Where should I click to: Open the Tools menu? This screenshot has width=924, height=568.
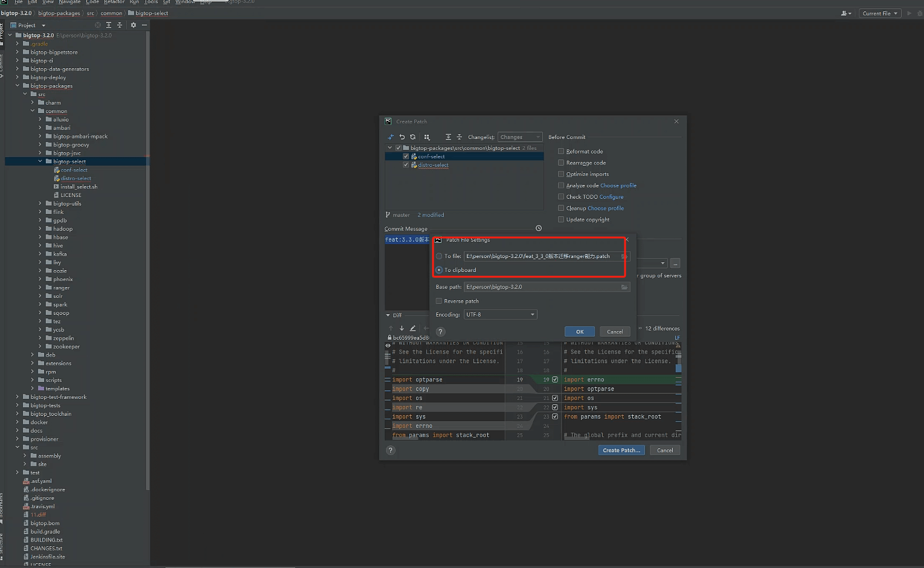coord(151,2)
